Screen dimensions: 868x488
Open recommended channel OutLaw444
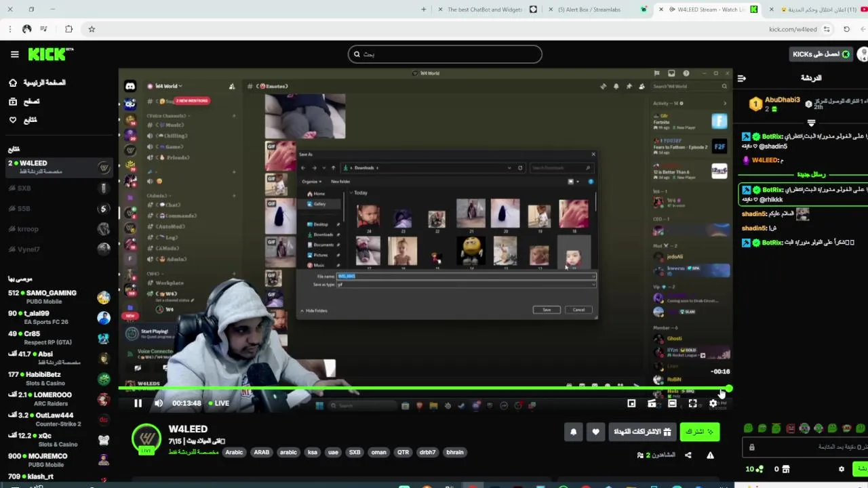[59, 419]
